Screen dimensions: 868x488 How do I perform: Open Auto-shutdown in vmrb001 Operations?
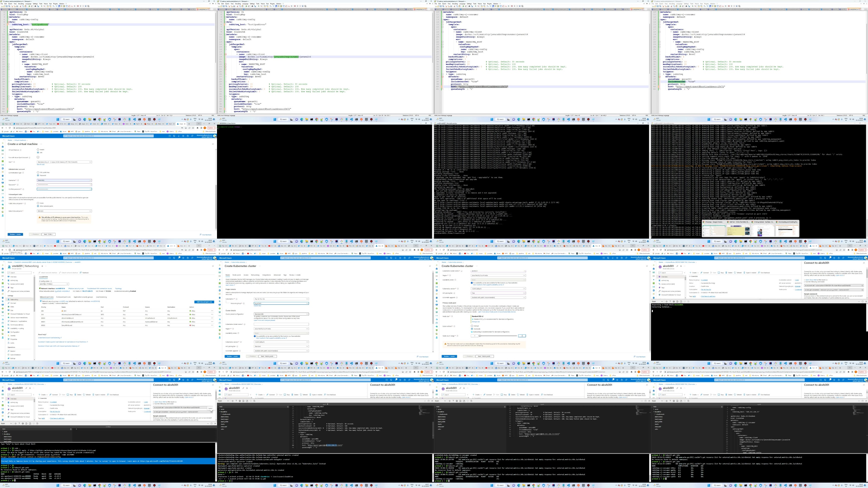pyautogui.click(x=15, y=355)
